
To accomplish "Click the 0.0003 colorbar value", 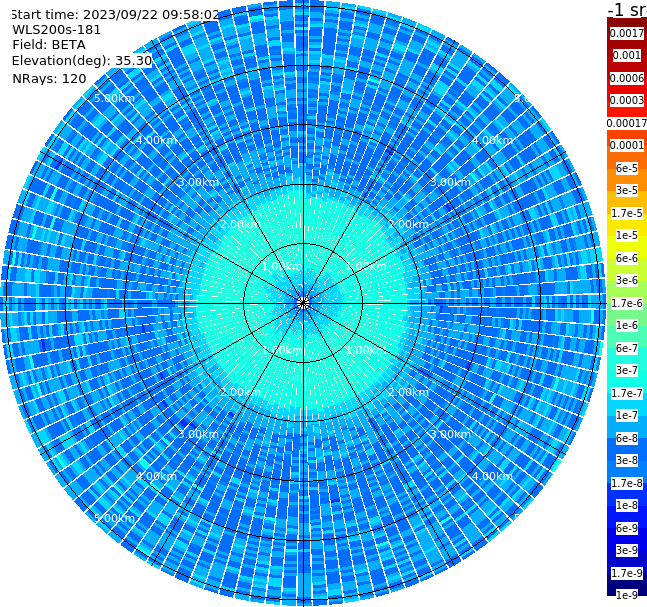I will [627, 100].
